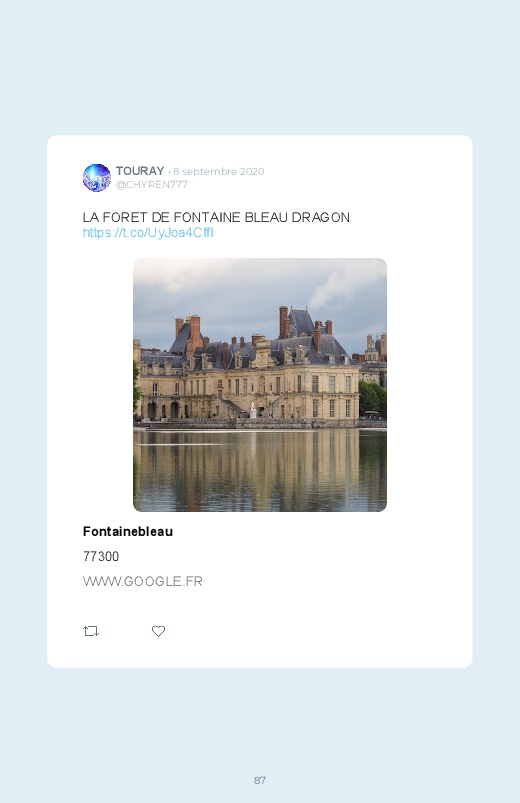
Task: Click the 8 septembre 2020 timestamp
Action: pyautogui.click(x=219, y=171)
